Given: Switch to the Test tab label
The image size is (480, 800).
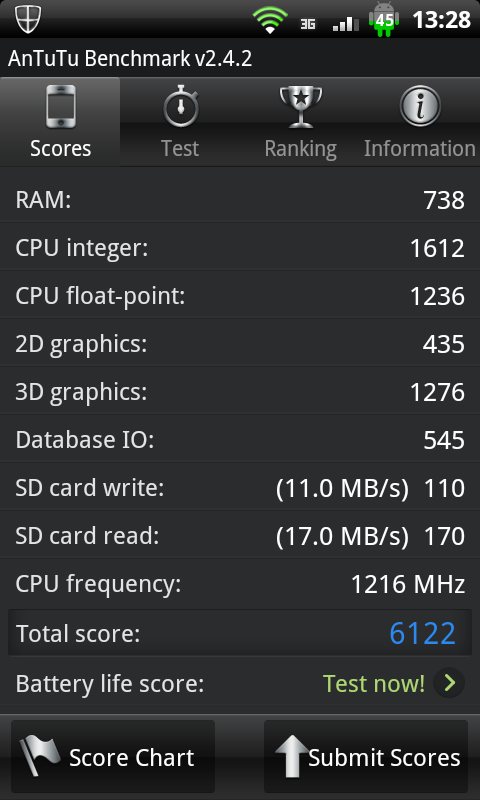Looking at the screenshot, I should coord(180,148).
